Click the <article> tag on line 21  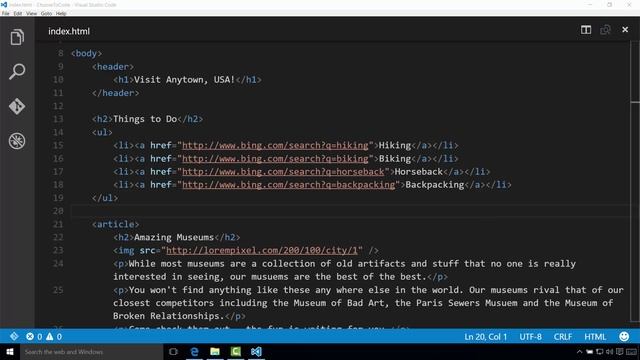(116, 224)
